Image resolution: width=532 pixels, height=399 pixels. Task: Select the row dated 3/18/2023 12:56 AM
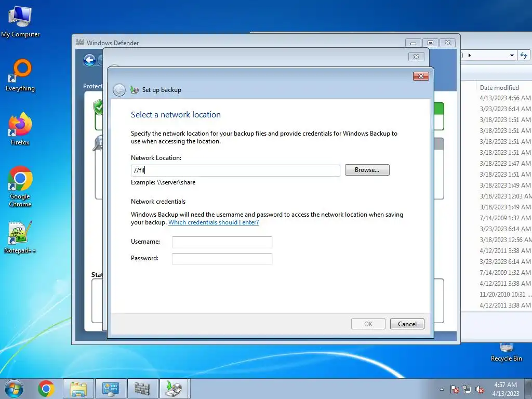click(505, 240)
